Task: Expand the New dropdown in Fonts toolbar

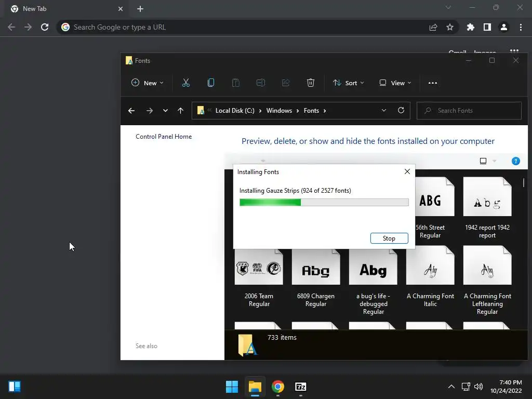Action: pyautogui.click(x=147, y=83)
